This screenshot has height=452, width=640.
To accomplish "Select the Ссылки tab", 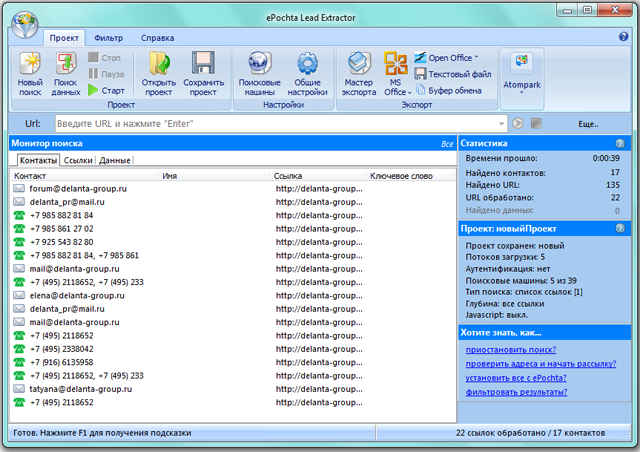I will pyautogui.click(x=78, y=160).
